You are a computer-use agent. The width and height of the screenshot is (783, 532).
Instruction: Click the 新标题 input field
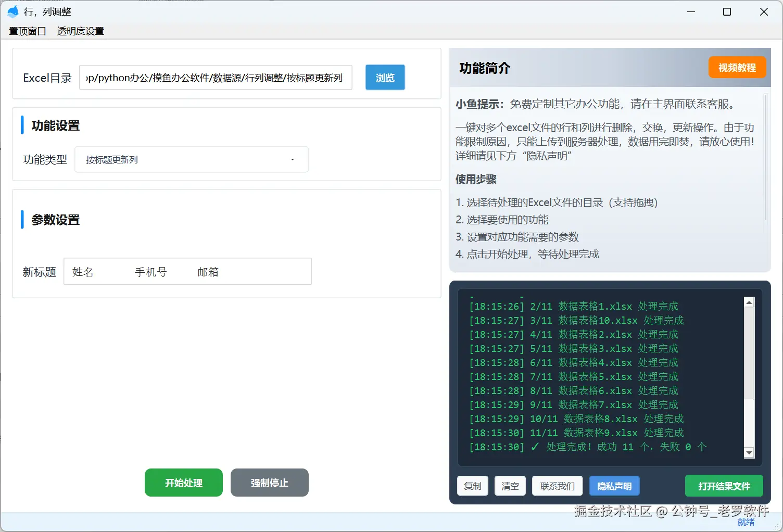(187, 271)
